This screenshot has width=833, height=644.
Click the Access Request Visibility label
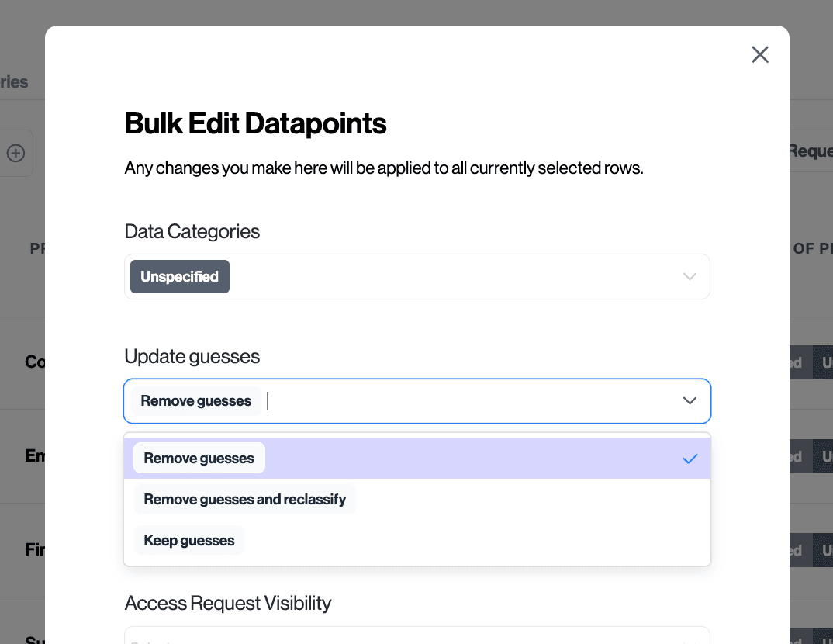228,603
